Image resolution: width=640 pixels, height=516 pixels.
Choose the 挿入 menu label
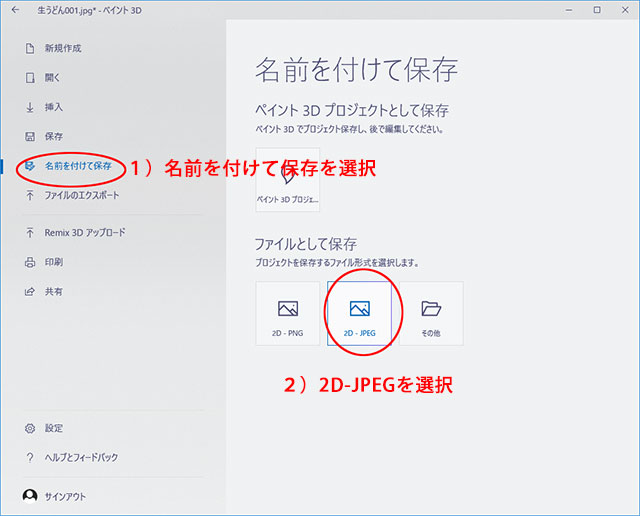click(53, 107)
